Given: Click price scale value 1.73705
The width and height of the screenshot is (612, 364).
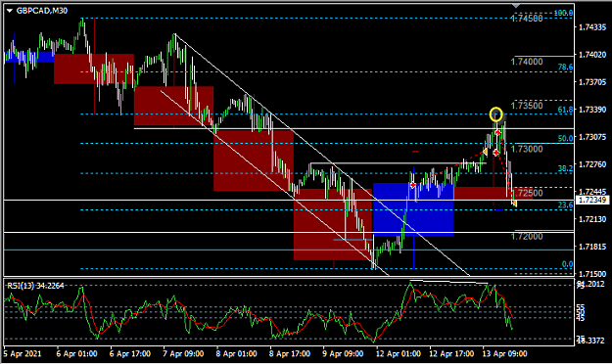Looking at the screenshot, I should pyautogui.click(x=592, y=82).
